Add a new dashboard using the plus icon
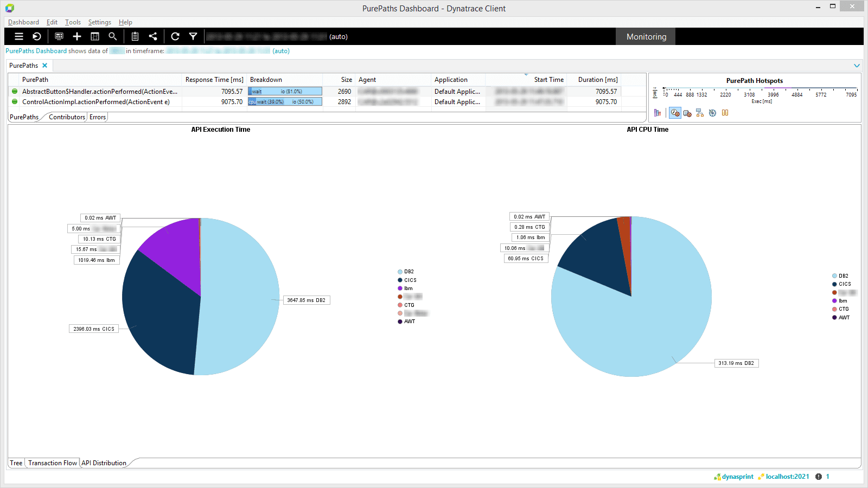868x488 pixels. click(x=76, y=36)
